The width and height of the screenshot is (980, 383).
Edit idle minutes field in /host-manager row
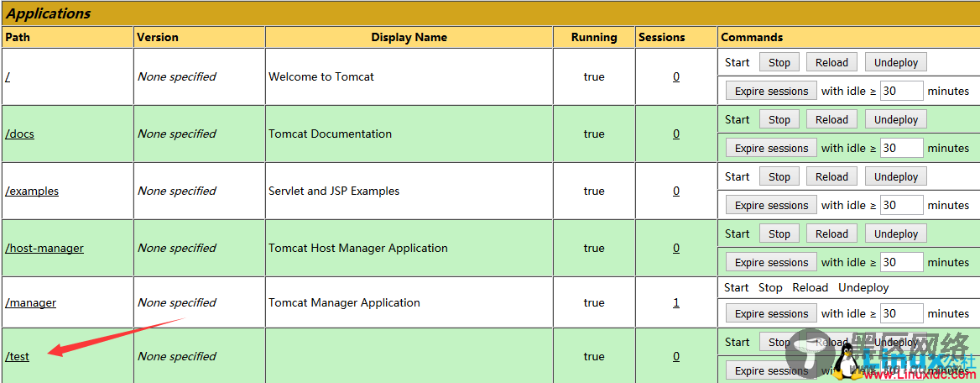click(902, 263)
